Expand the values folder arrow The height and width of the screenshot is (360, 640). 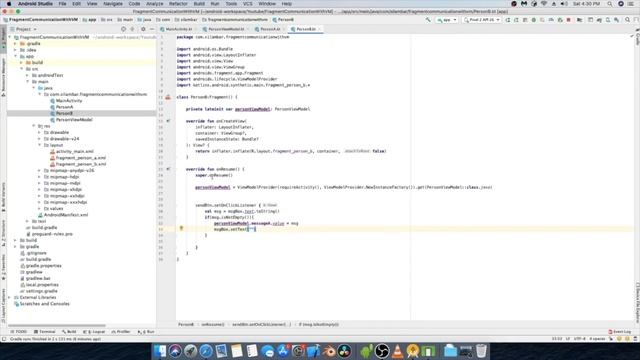(x=40, y=209)
